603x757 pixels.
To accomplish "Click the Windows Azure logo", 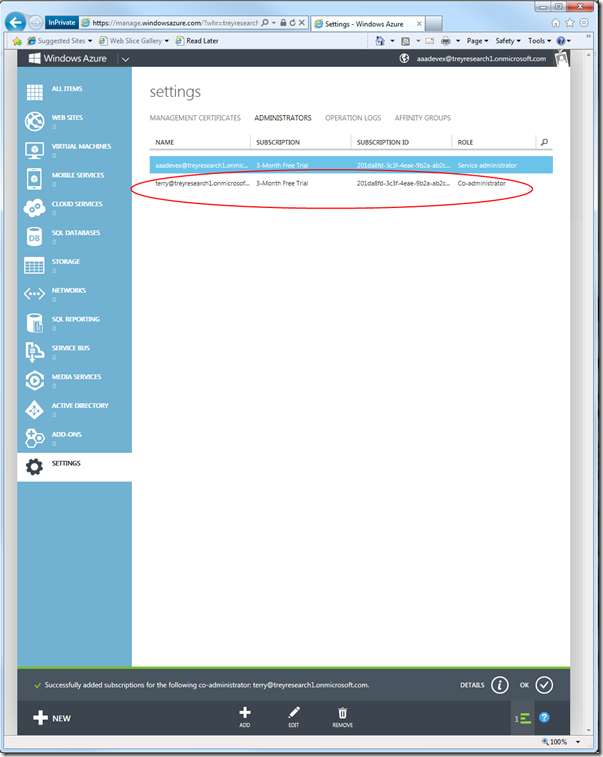I will click(68, 58).
